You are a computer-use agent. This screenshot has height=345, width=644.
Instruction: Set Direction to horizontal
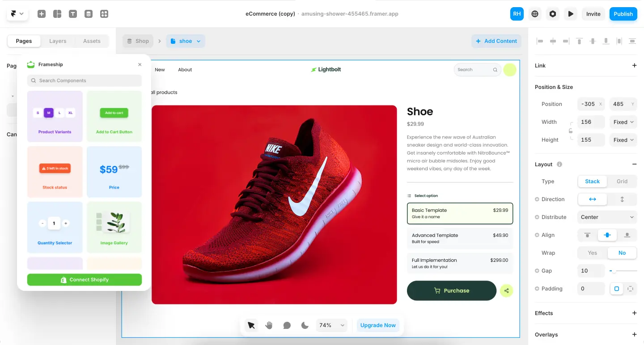[x=592, y=199]
